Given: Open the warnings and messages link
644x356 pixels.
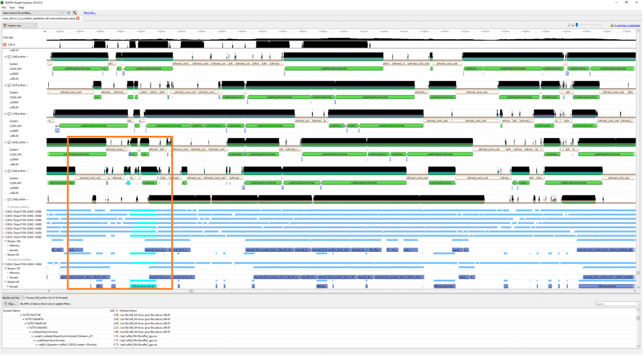Looking at the screenshot, I should pos(627,25).
